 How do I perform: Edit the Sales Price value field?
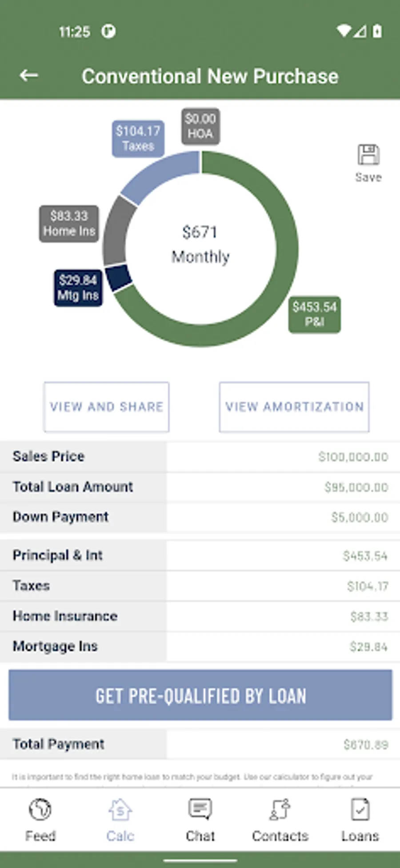pyautogui.click(x=284, y=457)
